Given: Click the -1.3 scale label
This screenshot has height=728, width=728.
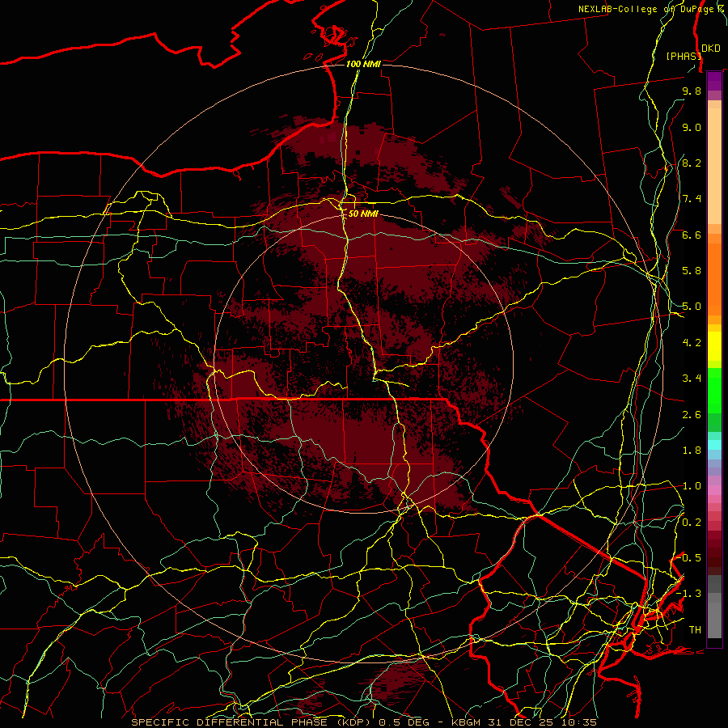Looking at the screenshot, I should pos(688,594).
